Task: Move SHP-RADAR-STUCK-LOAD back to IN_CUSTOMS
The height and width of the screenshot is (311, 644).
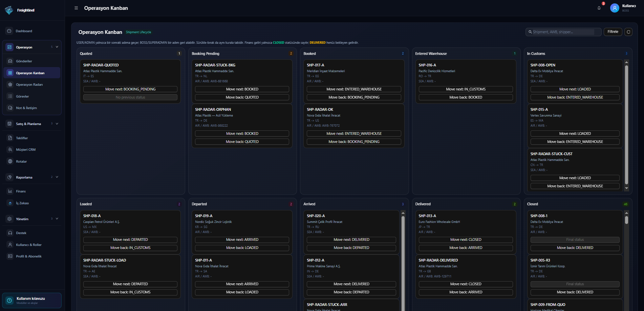Action: pyautogui.click(x=130, y=292)
